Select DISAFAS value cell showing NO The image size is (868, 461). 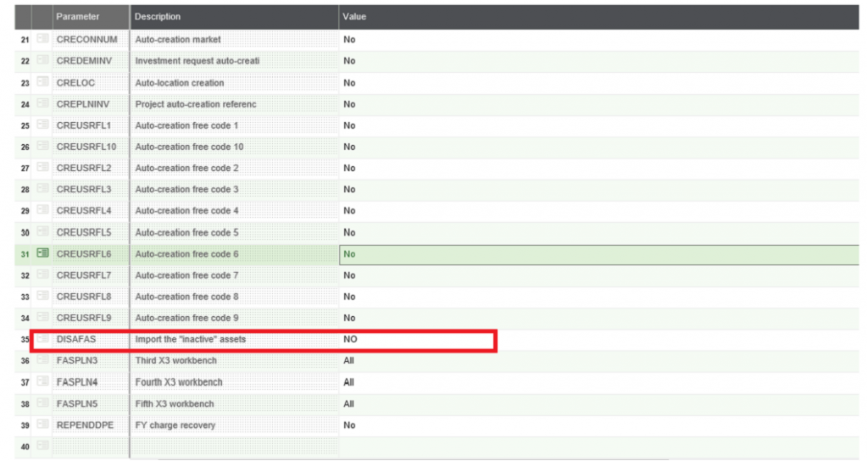click(415, 340)
